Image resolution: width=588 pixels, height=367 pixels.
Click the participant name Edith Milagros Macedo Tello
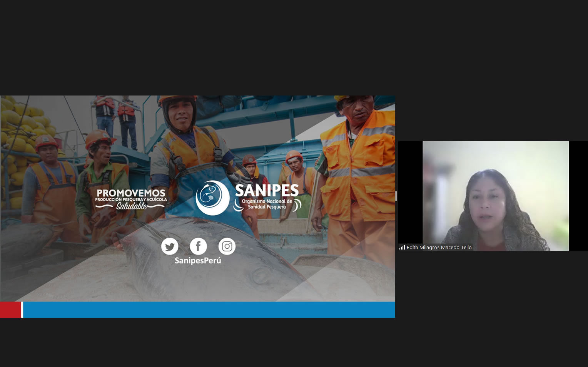(x=439, y=248)
